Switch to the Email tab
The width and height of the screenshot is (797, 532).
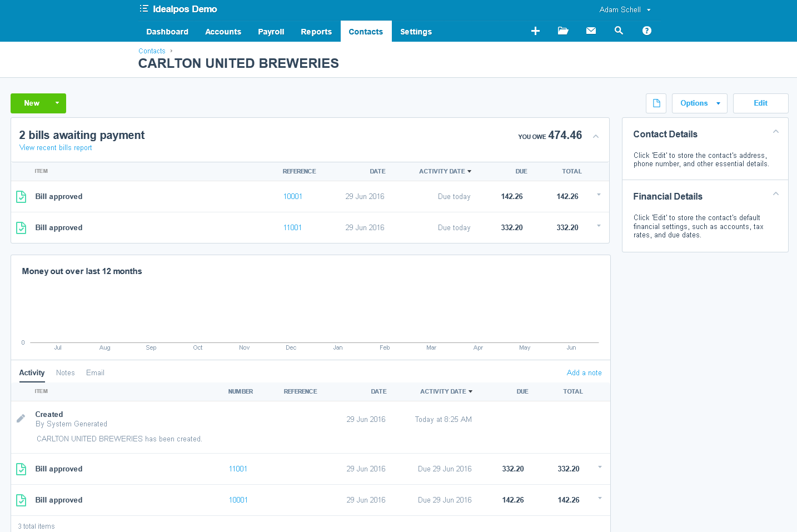click(x=95, y=372)
